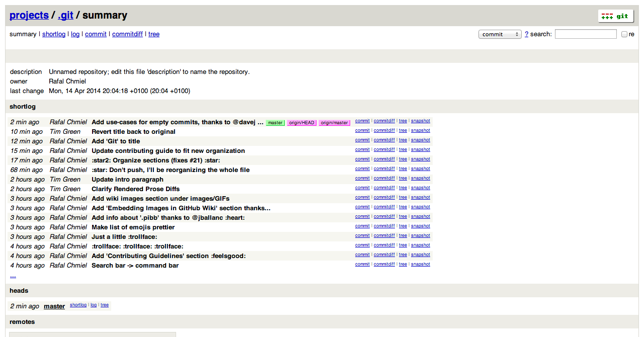The width and height of the screenshot is (644, 337).
Task: Click the pink "origin/HEAD" ref label
Action: (301, 122)
